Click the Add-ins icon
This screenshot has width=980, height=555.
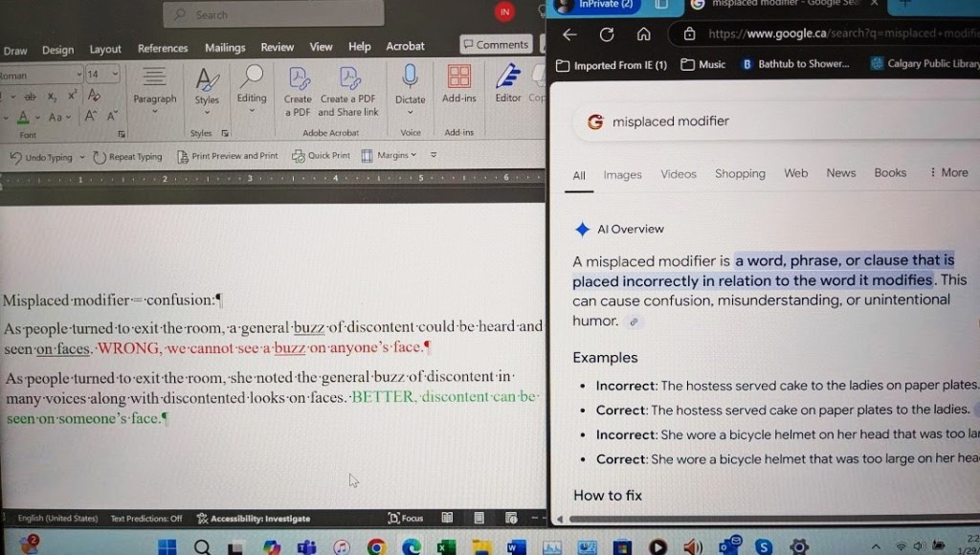pyautogui.click(x=459, y=78)
